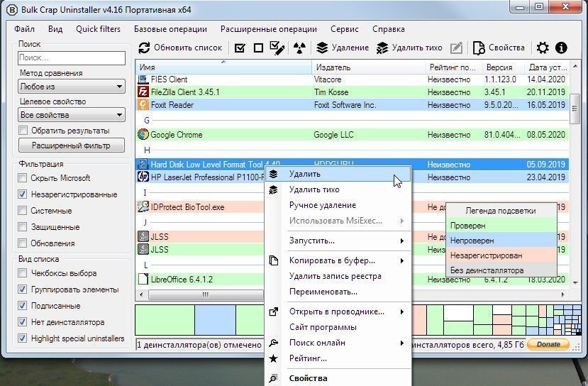Click the radiation-symbol toolbar icon
The width and height of the screenshot is (588, 386).
[299, 48]
